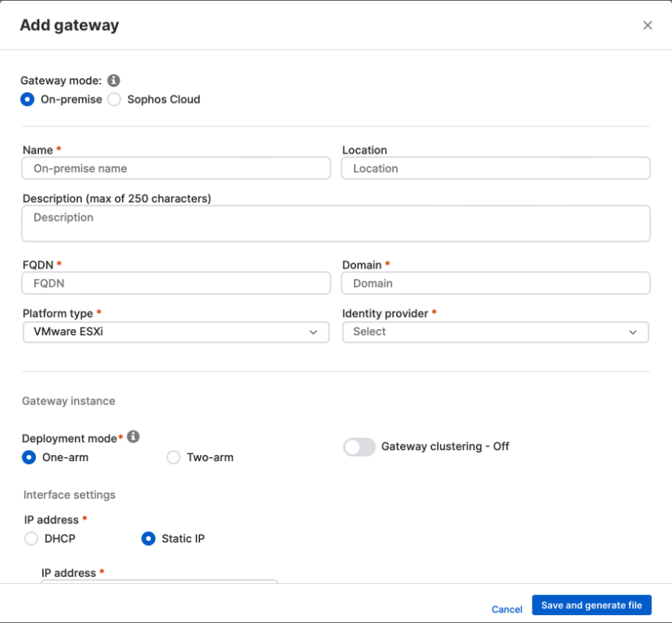Select the On-premise gateway mode
This screenshot has height=623, width=672.
(x=29, y=99)
